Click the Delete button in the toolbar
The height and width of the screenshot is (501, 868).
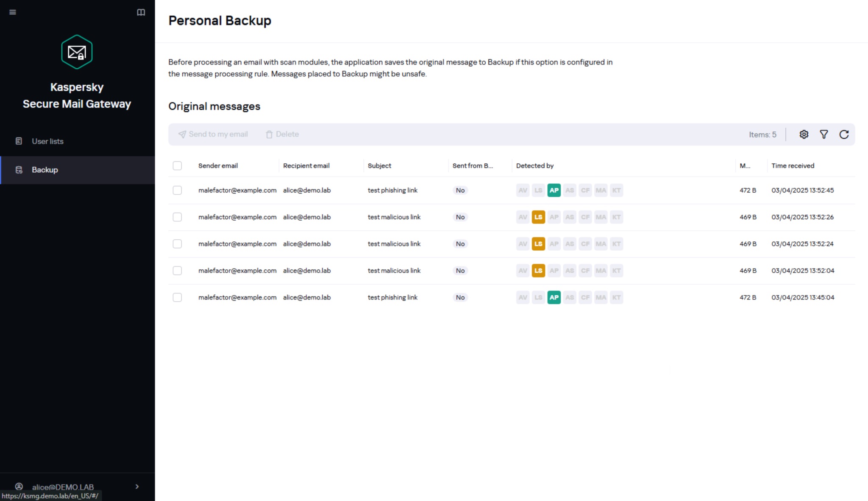pyautogui.click(x=282, y=134)
